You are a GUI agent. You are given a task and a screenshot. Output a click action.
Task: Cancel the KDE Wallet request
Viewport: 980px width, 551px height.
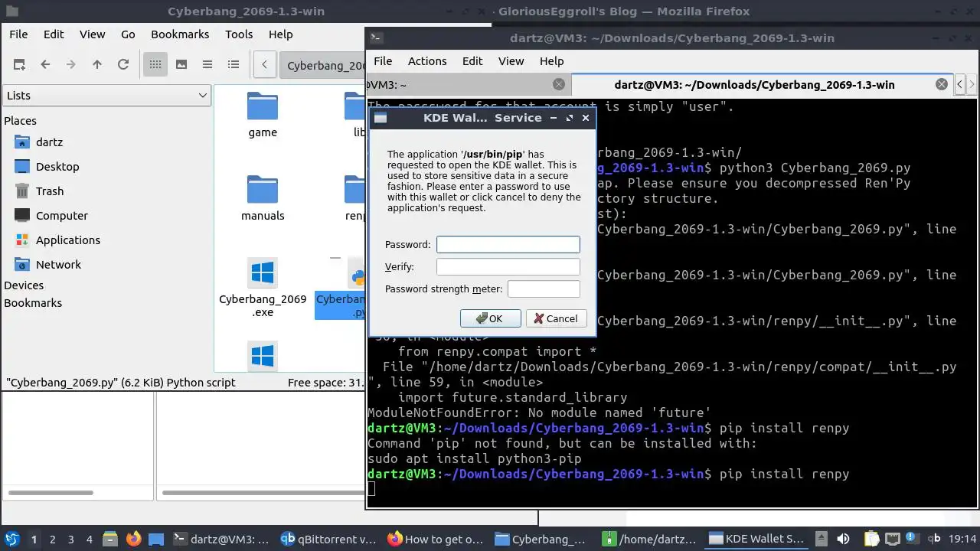(557, 318)
